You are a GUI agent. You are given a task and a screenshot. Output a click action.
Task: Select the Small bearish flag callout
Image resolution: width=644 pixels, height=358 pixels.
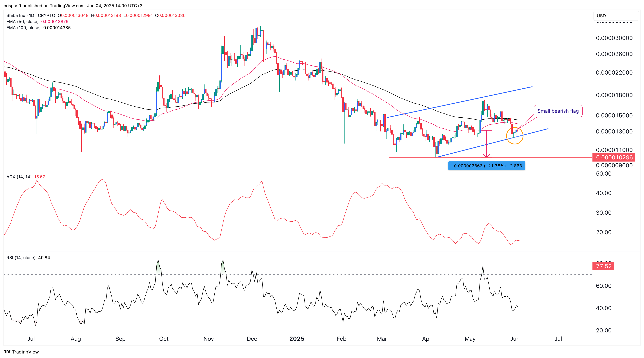pos(558,111)
